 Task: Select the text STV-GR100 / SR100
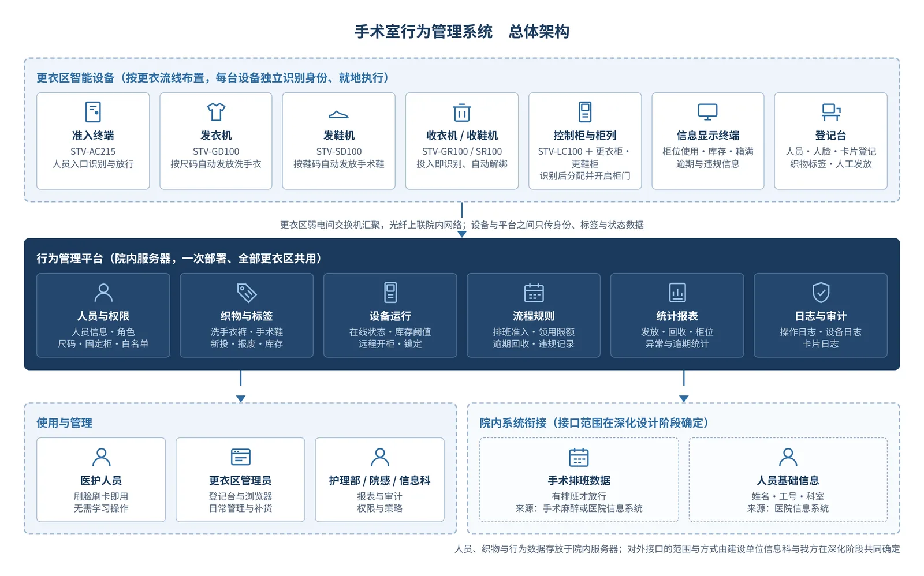point(462,152)
